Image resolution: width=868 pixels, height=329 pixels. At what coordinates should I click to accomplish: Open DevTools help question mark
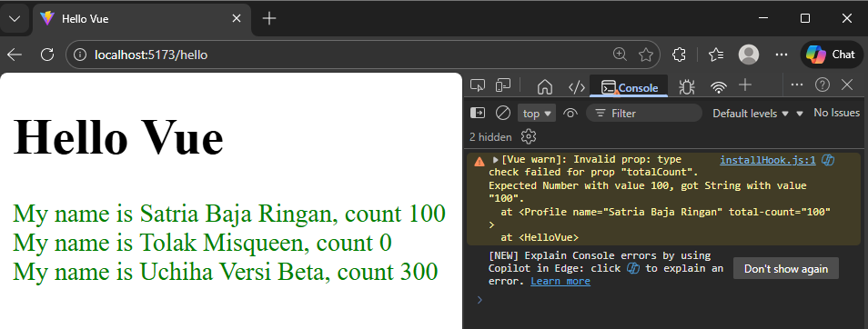tap(823, 85)
